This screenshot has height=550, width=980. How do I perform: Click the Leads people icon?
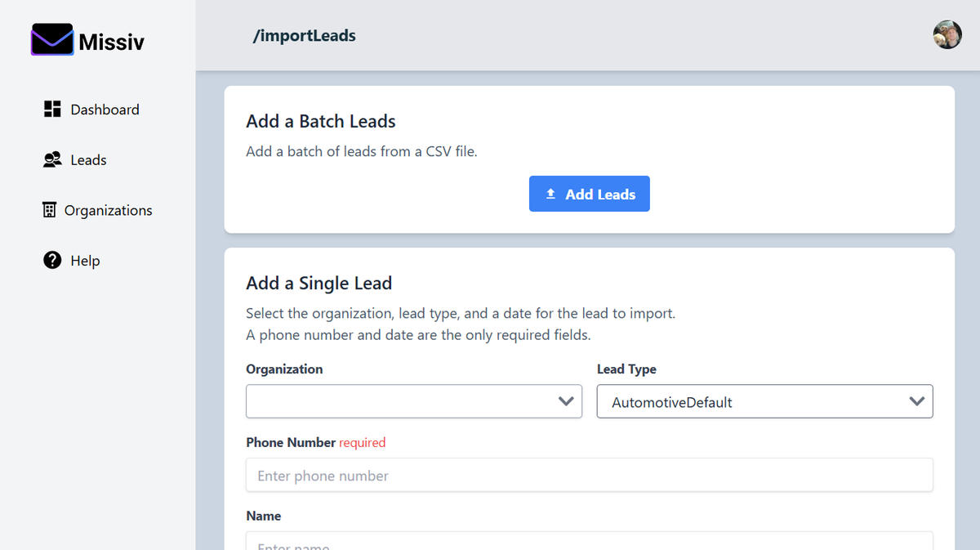[x=52, y=160]
